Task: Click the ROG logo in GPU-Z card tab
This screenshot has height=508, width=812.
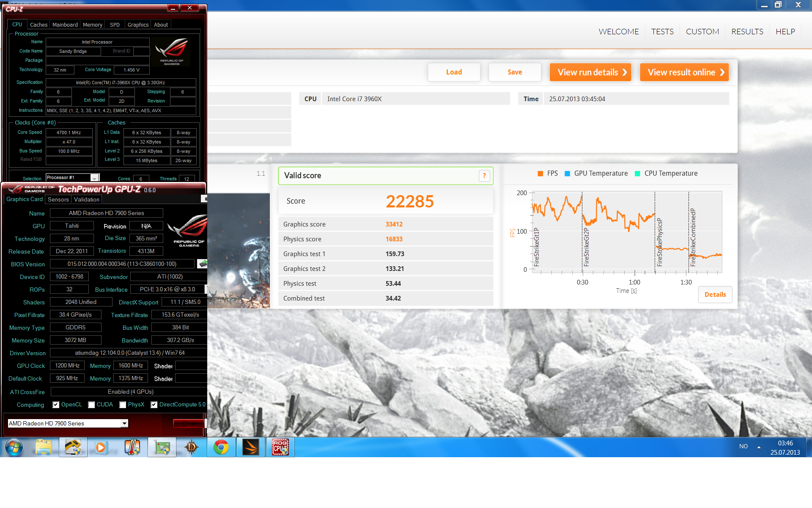Action: click(188, 231)
